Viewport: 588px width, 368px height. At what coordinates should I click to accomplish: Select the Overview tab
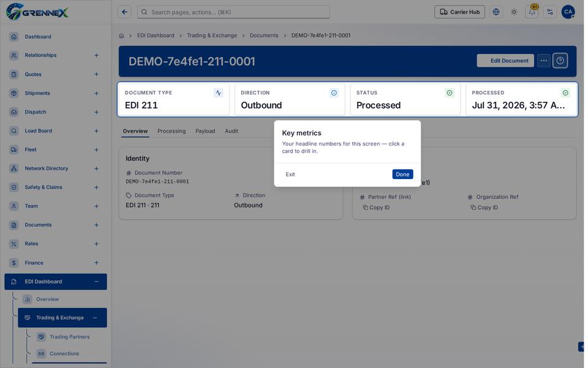click(x=135, y=131)
